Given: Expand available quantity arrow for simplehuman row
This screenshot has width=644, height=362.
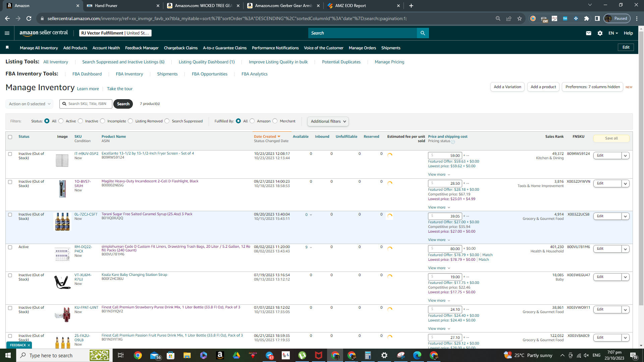Looking at the screenshot, I should pos(311,248).
